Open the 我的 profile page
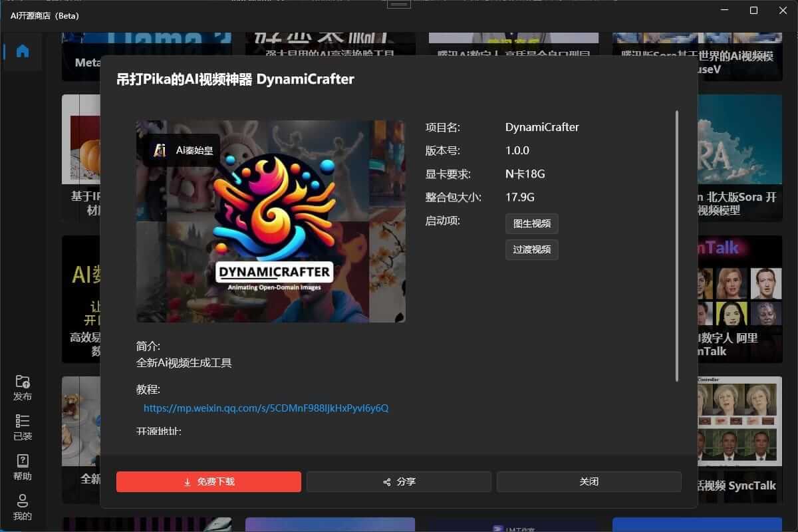 point(23,507)
